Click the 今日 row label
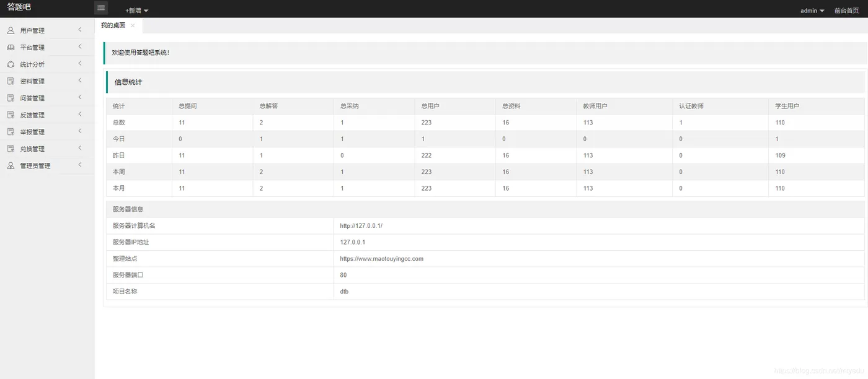Image resolution: width=868 pixels, height=379 pixels. [119, 139]
